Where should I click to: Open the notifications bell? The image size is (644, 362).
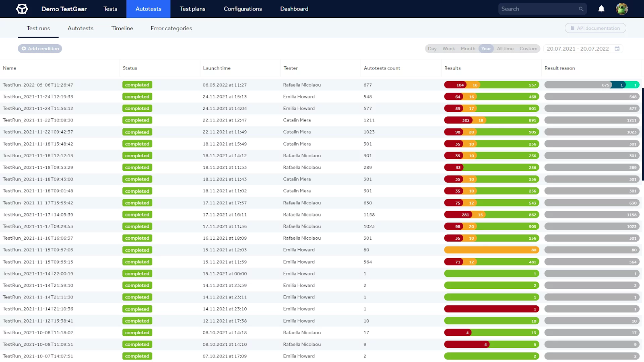(x=601, y=9)
